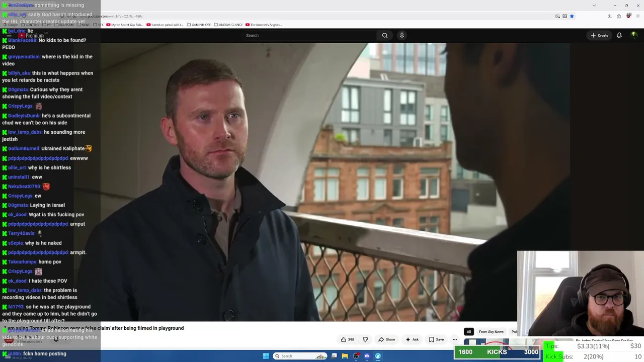644x362 pixels.
Task: Open YouTube notifications bell
Action: [619, 35]
